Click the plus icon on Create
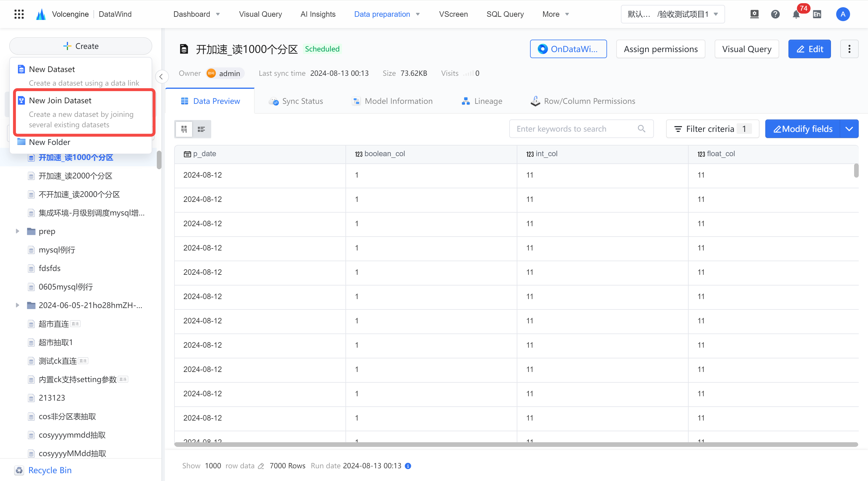This screenshot has height=481, width=868. tap(67, 46)
